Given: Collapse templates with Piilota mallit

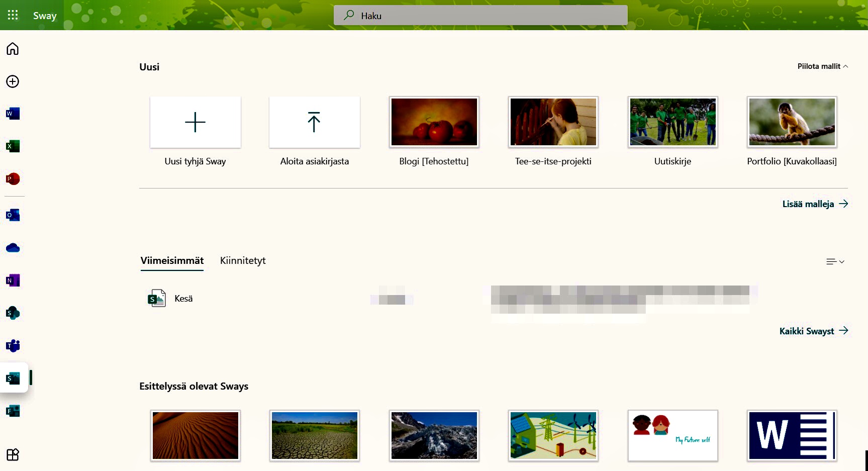Looking at the screenshot, I should pos(822,66).
